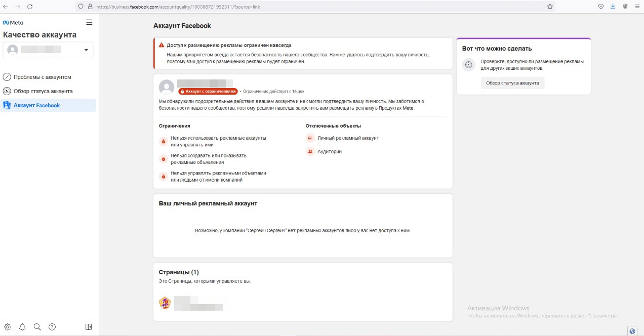Open the hamburger menu in Meta sidebar
Screen dimensions: 644x336
click(x=89, y=22)
